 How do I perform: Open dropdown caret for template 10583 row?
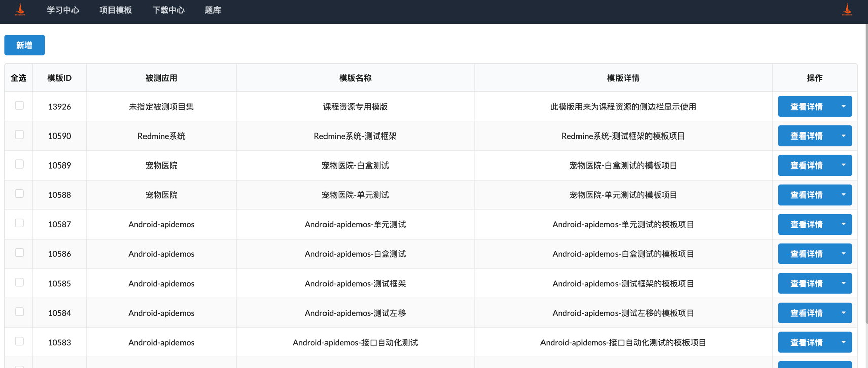coord(843,342)
